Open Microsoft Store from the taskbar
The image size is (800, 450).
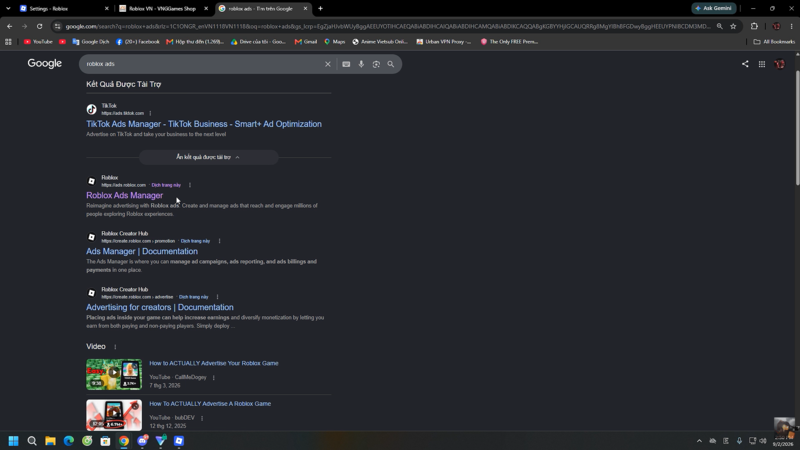(105, 441)
